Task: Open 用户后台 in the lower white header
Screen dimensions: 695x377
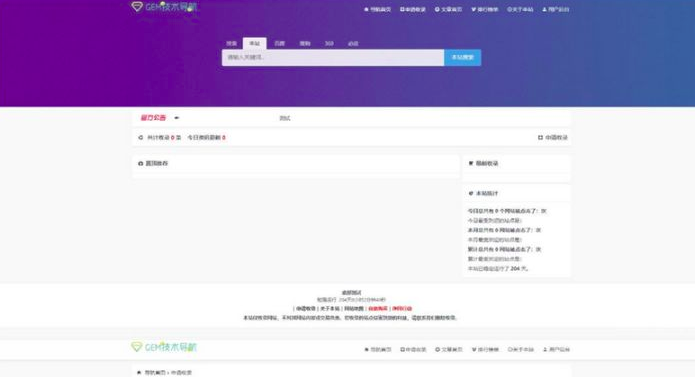Action: point(556,350)
